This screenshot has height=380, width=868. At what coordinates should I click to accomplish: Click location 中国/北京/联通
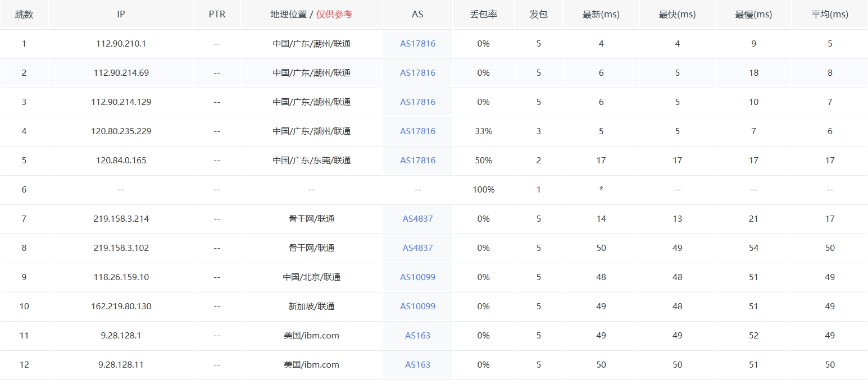311,277
